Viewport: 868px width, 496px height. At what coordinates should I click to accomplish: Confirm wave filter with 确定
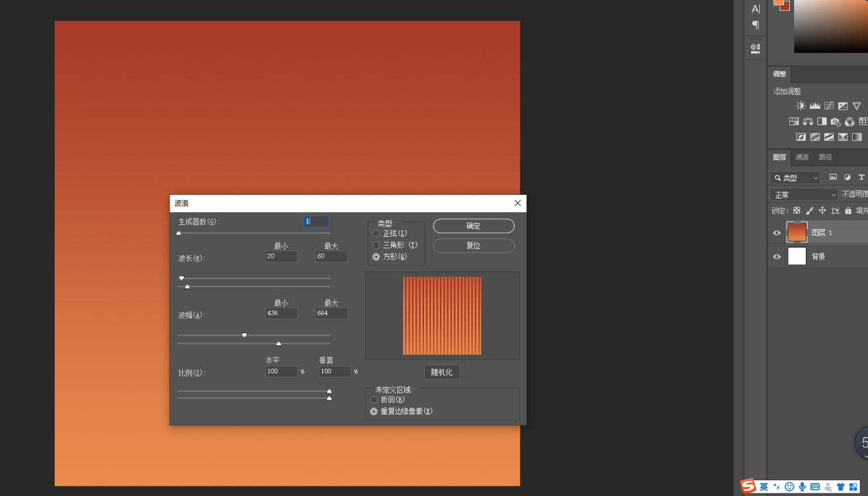(x=473, y=226)
